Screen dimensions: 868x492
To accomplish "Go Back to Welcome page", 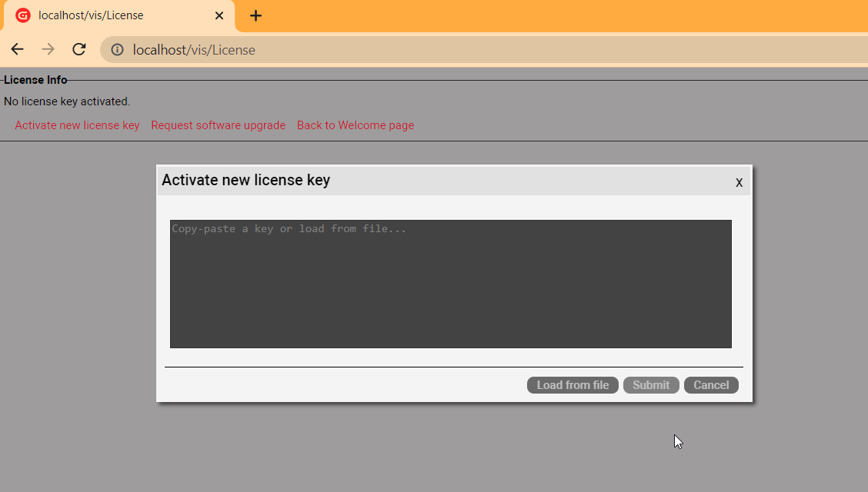I will 356,125.
